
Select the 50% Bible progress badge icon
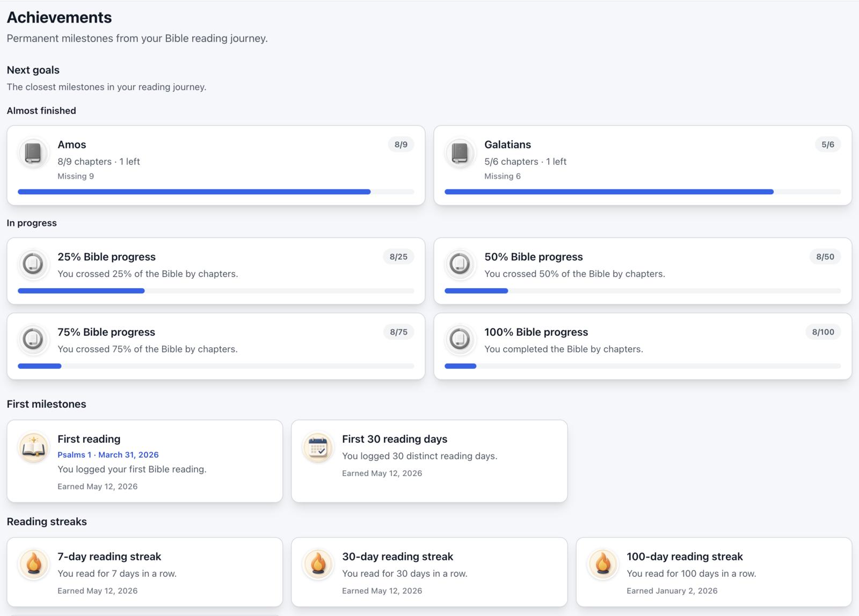(x=460, y=264)
